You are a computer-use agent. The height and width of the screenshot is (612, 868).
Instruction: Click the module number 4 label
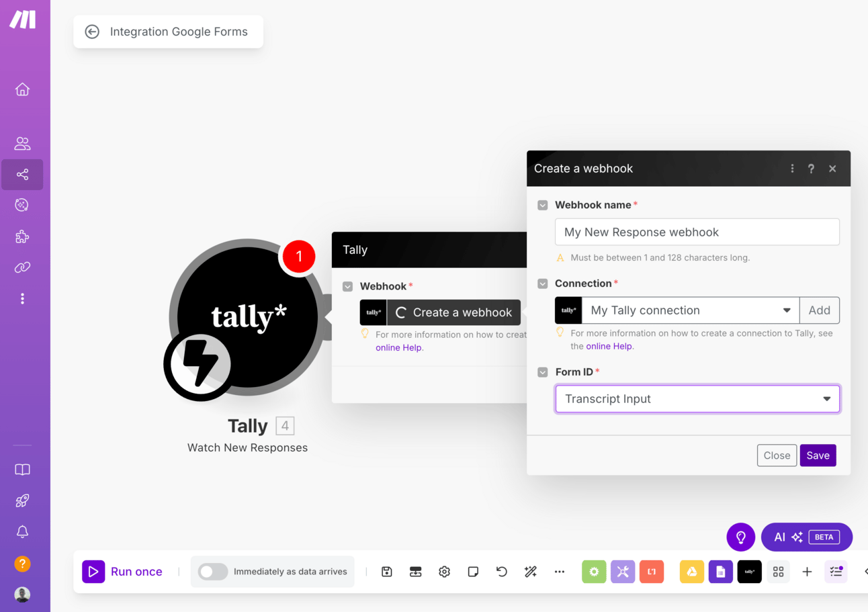click(285, 426)
